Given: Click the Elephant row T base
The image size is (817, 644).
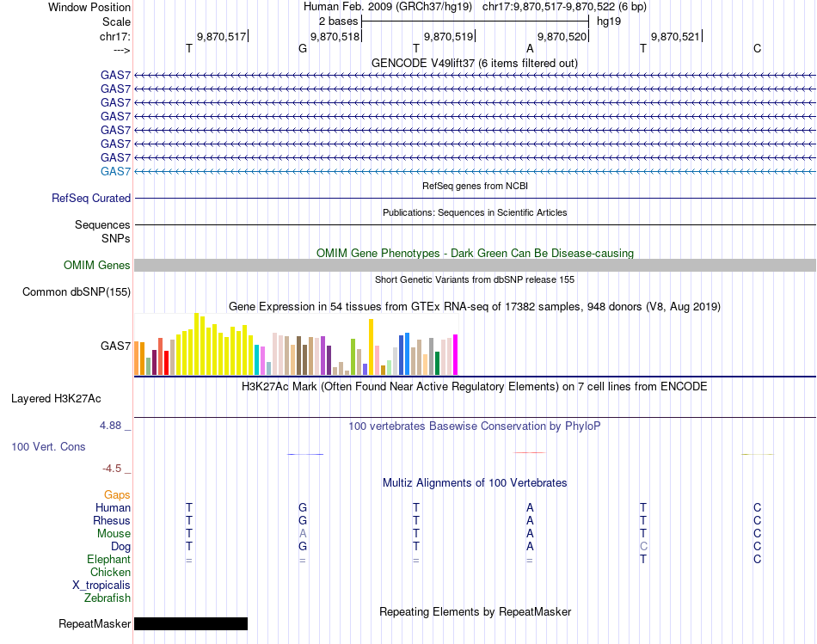Looking at the screenshot, I should 643,560.
